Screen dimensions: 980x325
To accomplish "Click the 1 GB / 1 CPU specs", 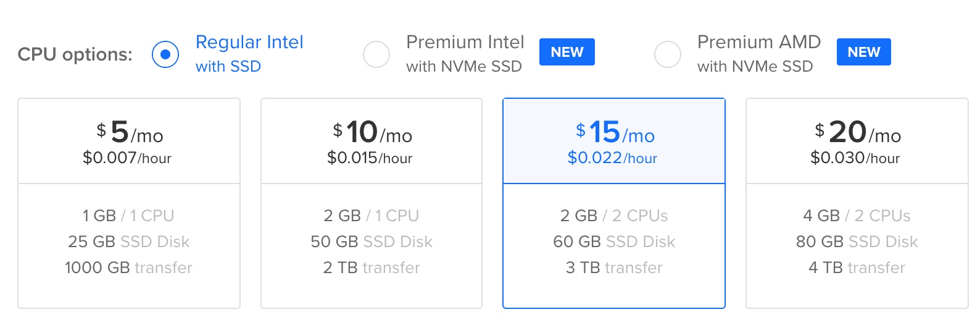I will point(128,216).
